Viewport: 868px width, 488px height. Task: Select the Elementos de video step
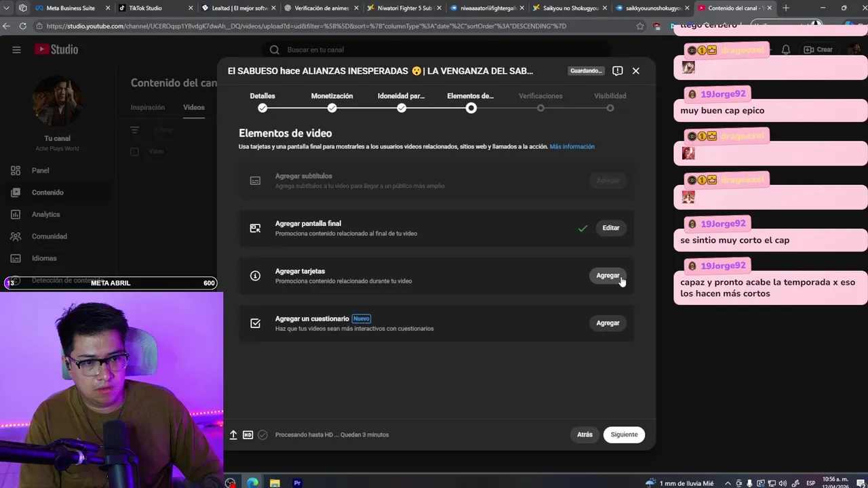[x=471, y=102]
